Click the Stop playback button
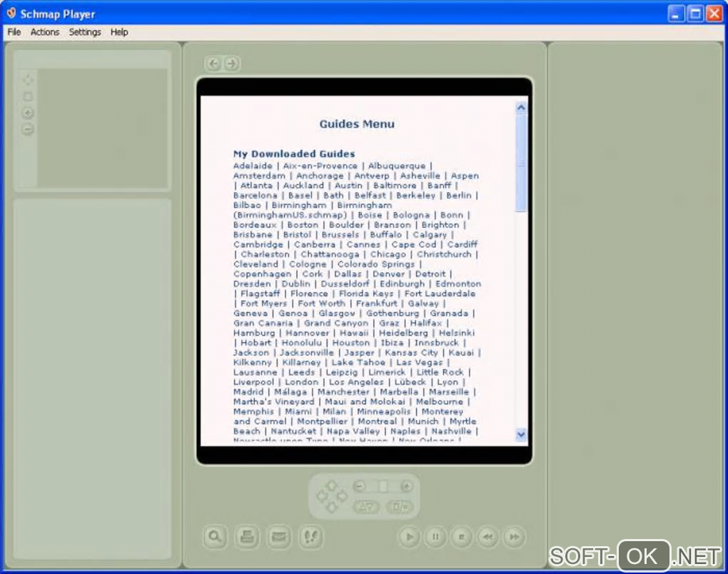The width and height of the screenshot is (728, 574). [x=462, y=537]
